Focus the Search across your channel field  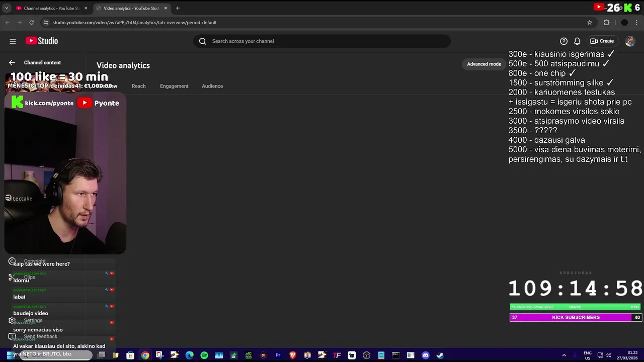(x=322, y=41)
